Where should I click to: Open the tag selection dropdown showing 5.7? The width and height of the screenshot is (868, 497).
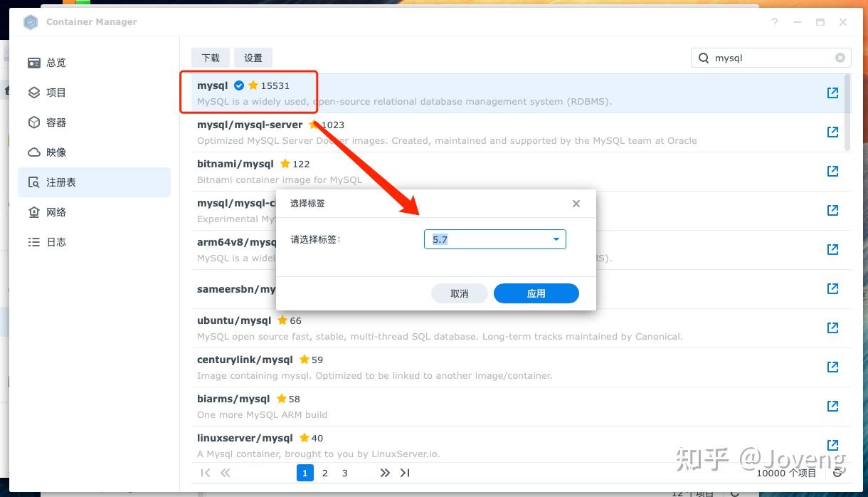[556, 239]
